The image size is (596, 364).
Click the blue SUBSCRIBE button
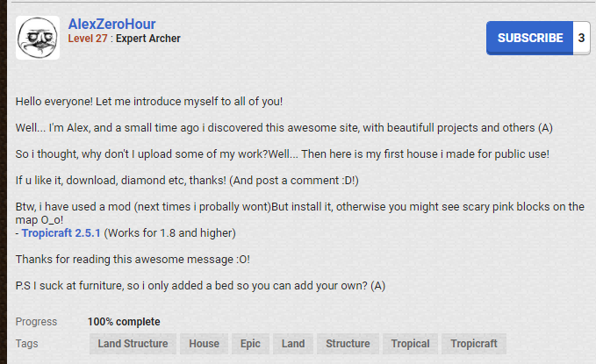coord(529,38)
